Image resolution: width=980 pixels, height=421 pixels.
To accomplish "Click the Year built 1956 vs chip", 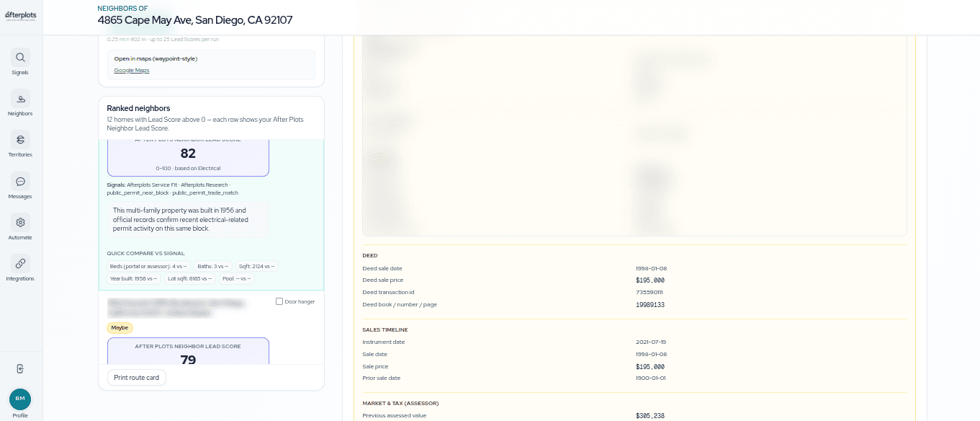I will tap(133, 278).
